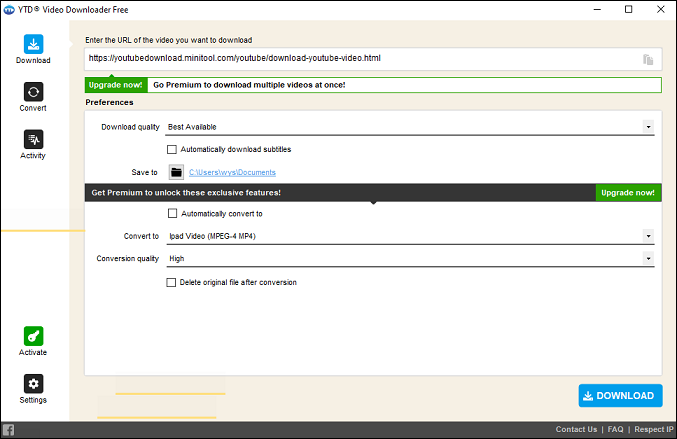This screenshot has height=439, width=677.
Task: Open the Facebook icon in footer
Action: tap(8, 430)
